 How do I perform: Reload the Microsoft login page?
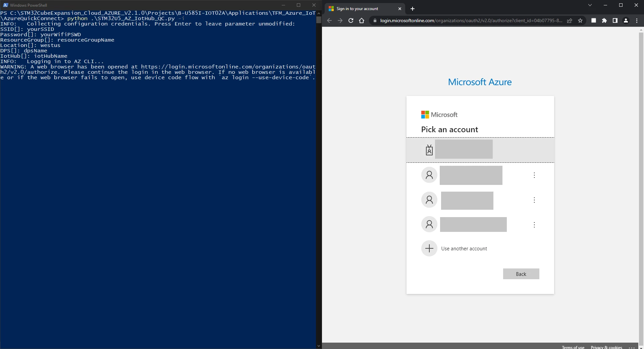pos(351,20)
